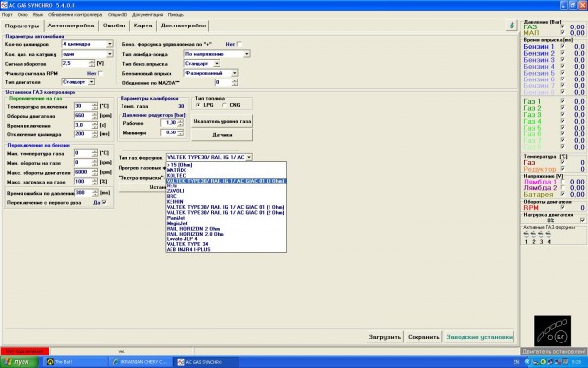Choose MagicJet in the injector list
The width and height of the screenshot is (588, 368).
[x=225, y=223]
